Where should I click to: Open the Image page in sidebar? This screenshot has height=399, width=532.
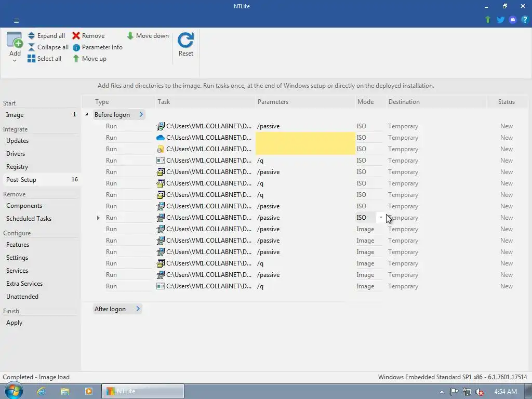pos(41,115)
